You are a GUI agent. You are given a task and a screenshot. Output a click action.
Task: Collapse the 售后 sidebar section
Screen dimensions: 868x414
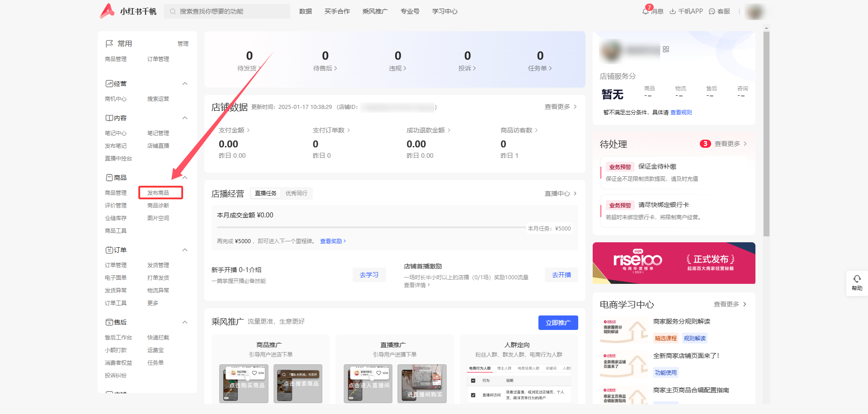point(185,322)
